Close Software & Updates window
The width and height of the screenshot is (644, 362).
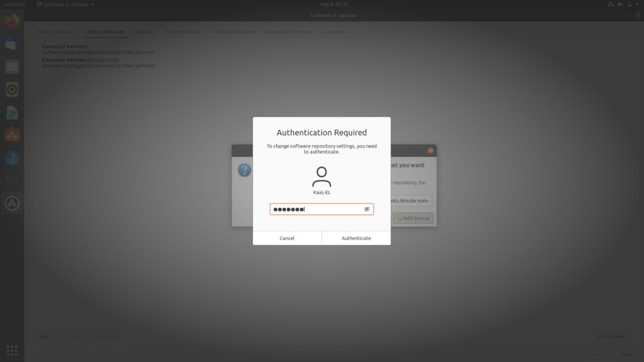tap(638, 15)
